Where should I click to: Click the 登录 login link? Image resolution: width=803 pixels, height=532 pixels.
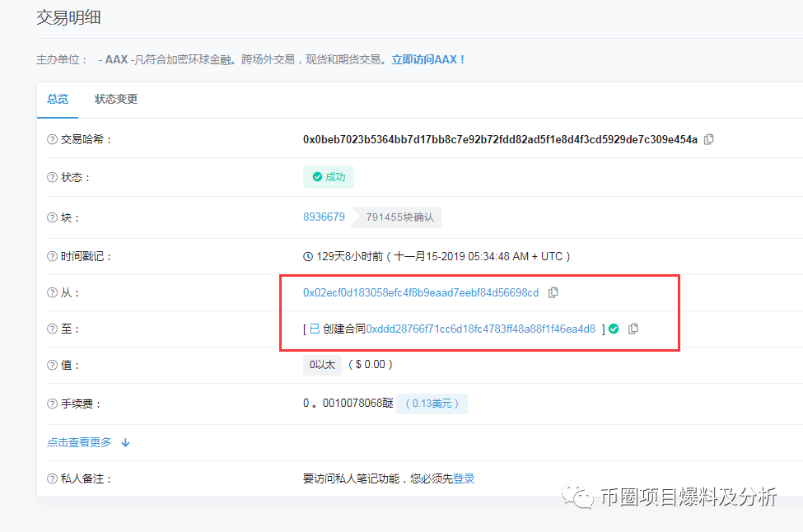(x=464, y=478)
